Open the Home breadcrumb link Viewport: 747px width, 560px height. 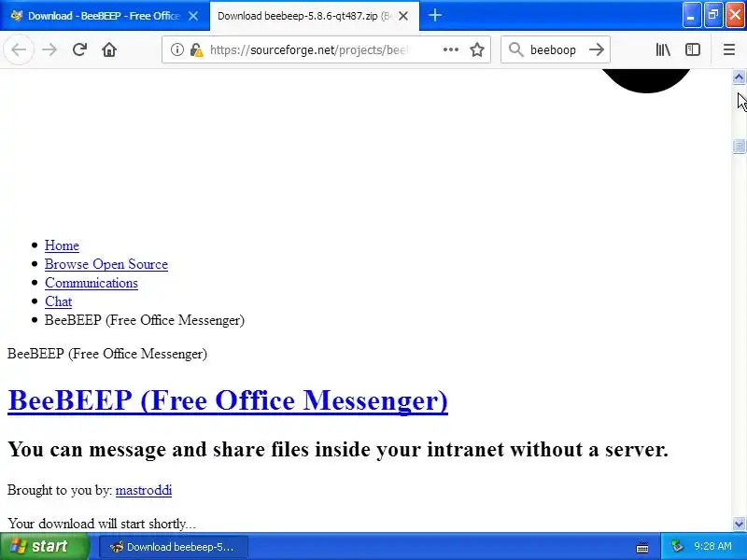coord(62,245)
